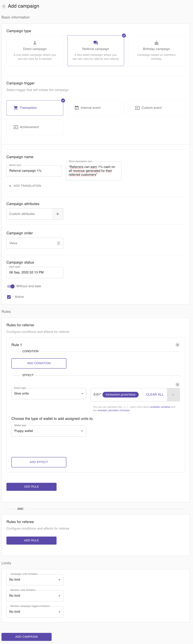Click the checkmark badge on Referral campaign card
Screen dimensions: 193x644
(x=124, y=36)
